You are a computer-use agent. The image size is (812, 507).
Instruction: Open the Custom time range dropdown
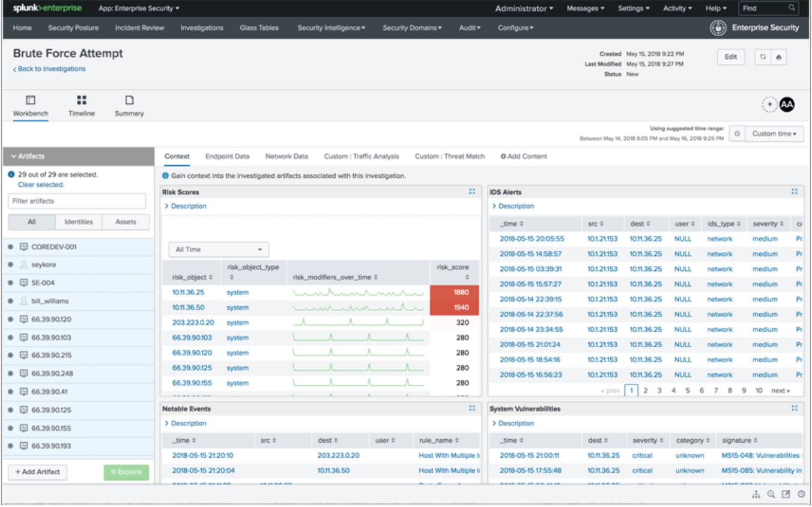tap(775, 134)
